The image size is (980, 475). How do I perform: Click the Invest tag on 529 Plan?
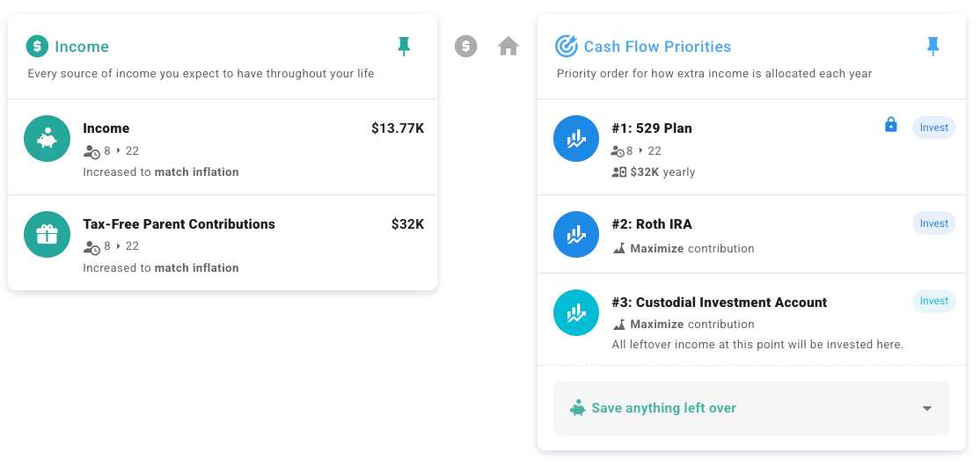coord(933,128)
